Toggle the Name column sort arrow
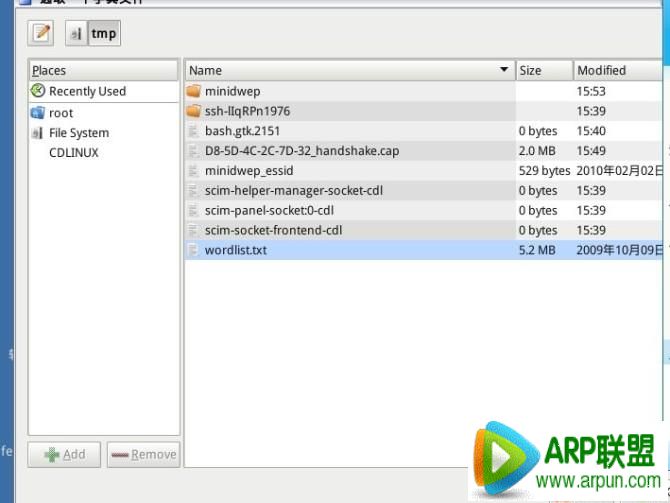The height and width of the screenshot is (503, 670). (x=504, y=70)
